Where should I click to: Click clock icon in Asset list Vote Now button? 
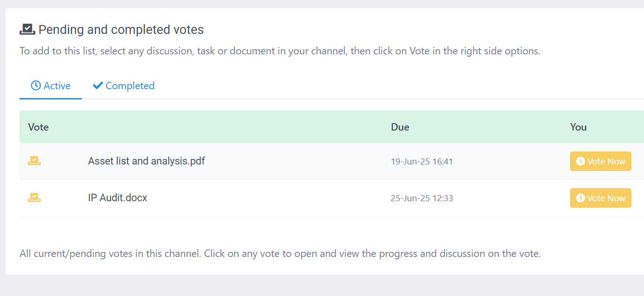(580, 161)
